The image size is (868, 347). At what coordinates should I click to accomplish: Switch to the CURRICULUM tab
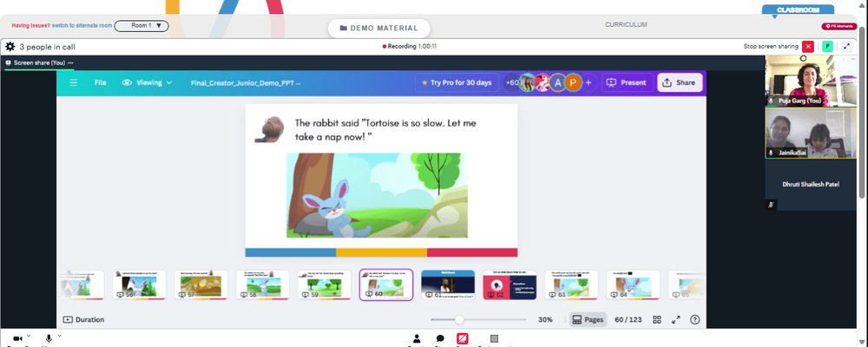626,25
